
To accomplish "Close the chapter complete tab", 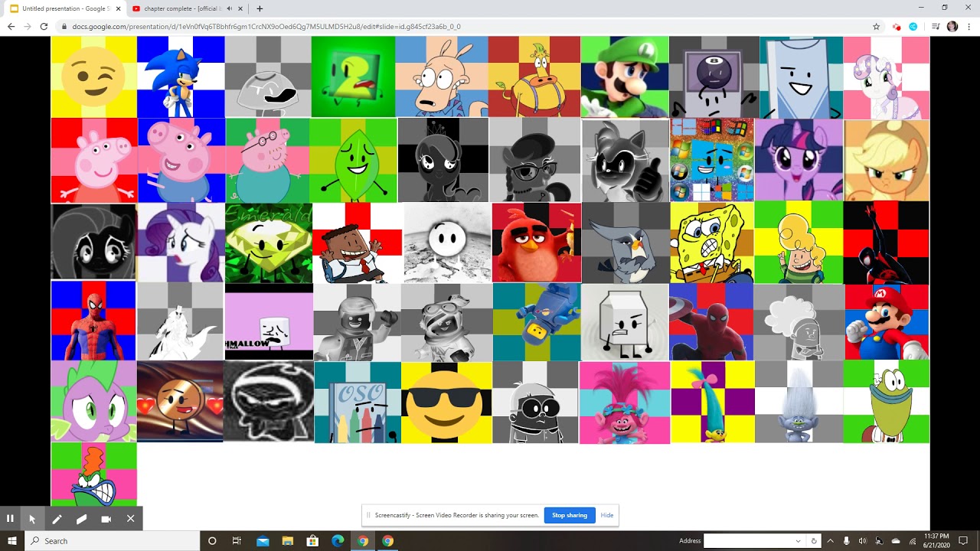I will [x=240, y=8].
